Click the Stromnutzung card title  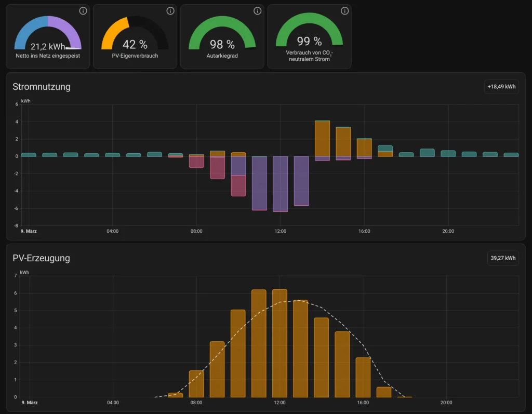click(x=42, y=87)
